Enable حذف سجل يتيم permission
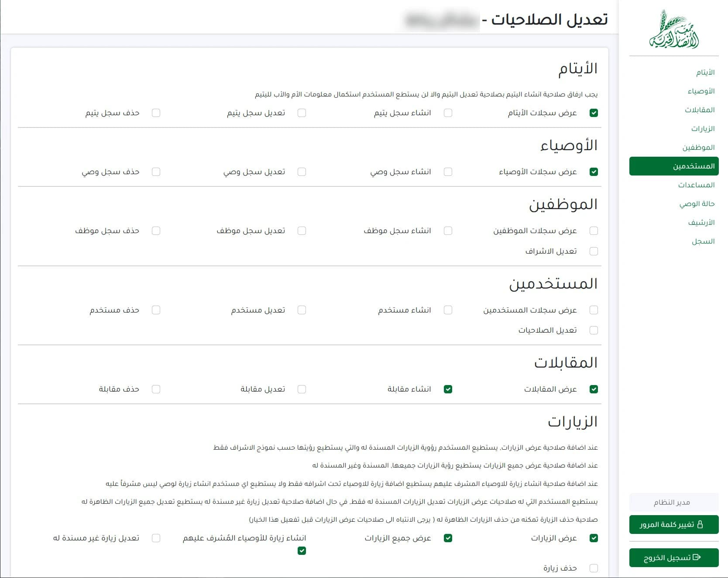This screenshot has height=578, width=728. coord(156,113)
